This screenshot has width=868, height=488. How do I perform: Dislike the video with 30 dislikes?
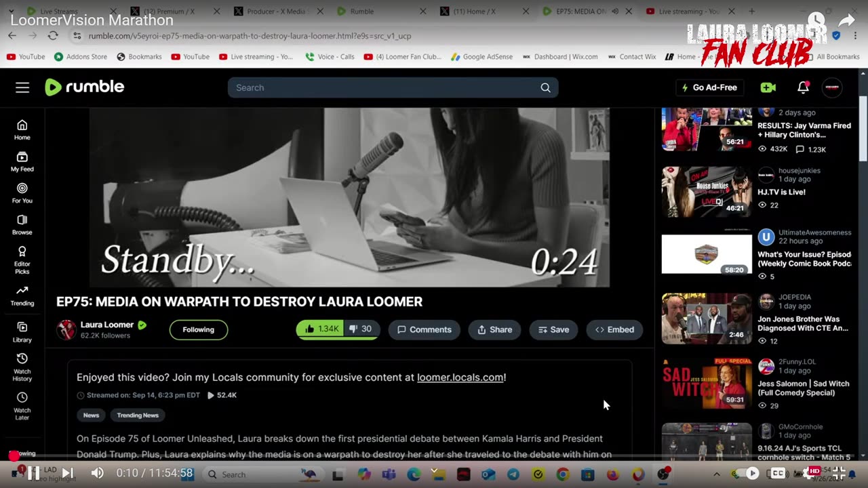(x=361, y=329)
